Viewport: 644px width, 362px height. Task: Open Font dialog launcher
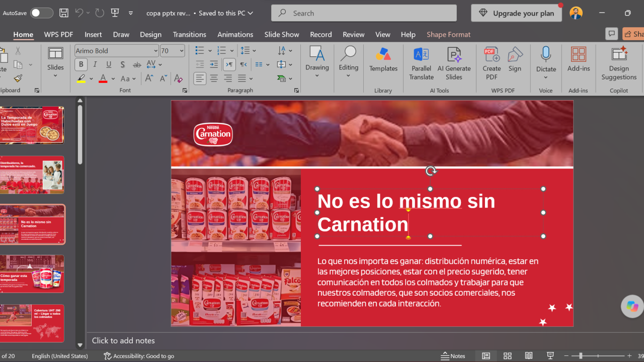pos(185,90)
